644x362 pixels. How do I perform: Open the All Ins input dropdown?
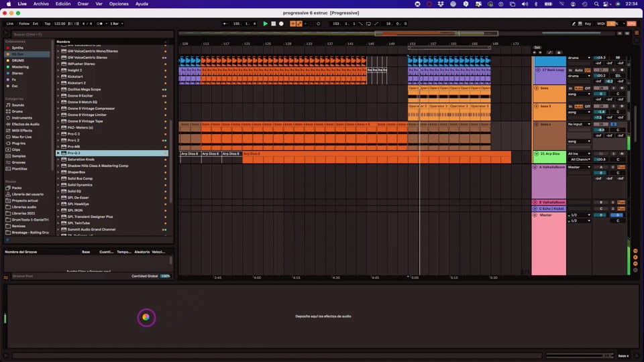tap(579, 154)
